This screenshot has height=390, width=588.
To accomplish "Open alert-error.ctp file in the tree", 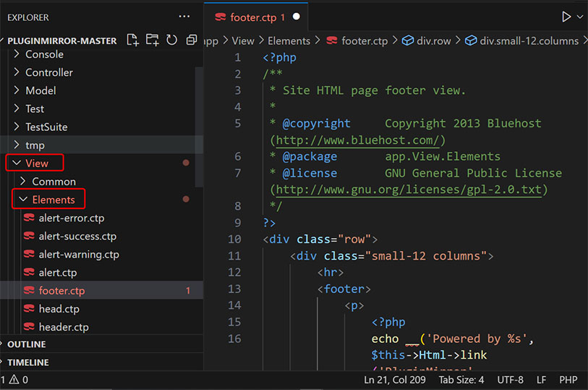I will click(71, 218).
